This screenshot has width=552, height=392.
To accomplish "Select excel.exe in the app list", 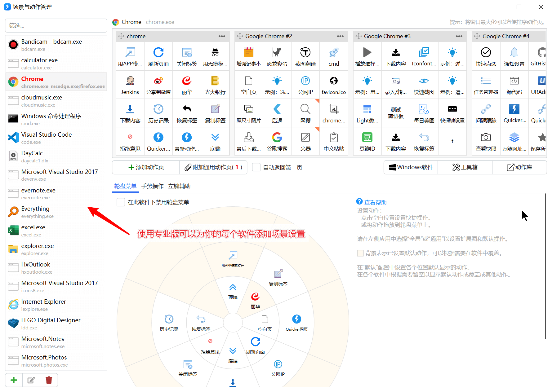I will 56,231.
